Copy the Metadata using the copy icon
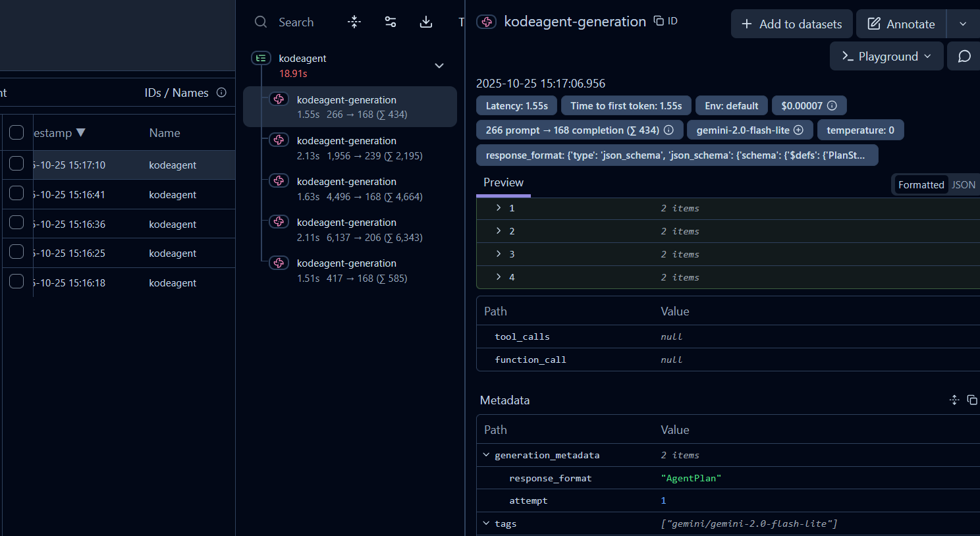Viewport: 980px width, 536px height. point(972,400)
